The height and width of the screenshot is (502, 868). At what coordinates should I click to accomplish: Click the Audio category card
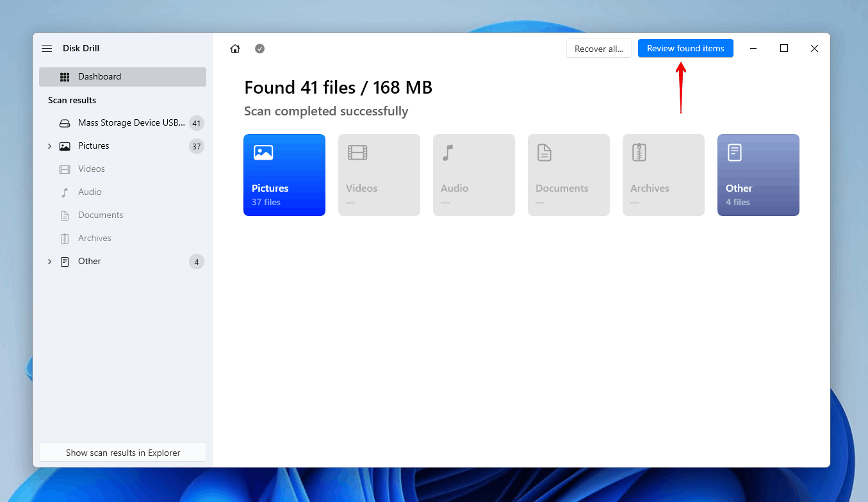click(474, 175)
